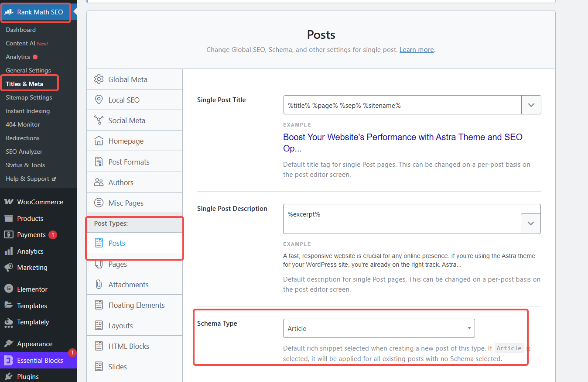Open the Post Formats tab

click(x=129, y=162)
